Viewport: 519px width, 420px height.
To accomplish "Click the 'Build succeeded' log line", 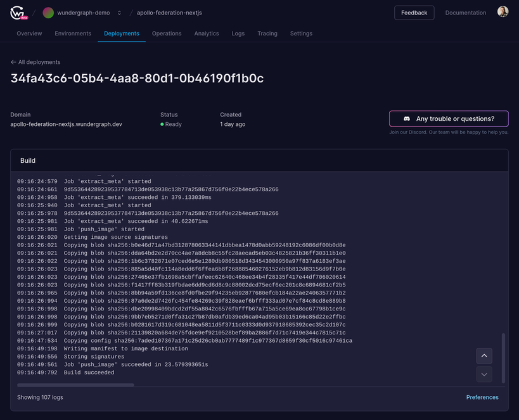I will pos(65,372).
